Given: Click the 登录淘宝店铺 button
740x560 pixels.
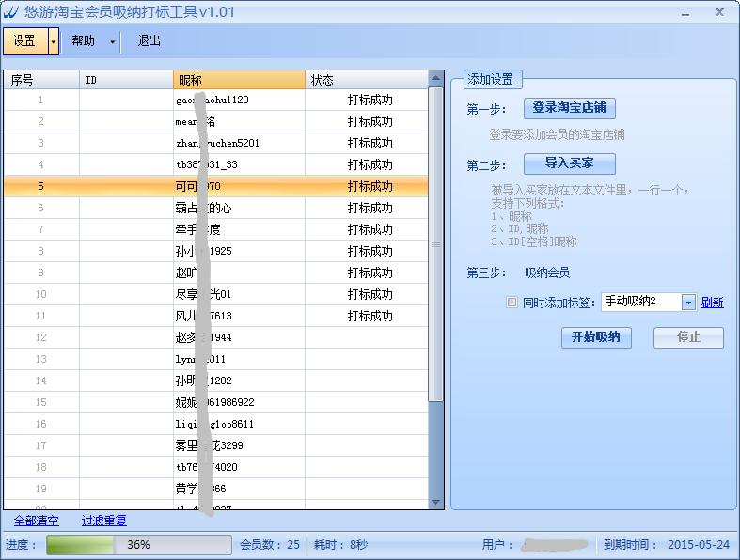Looking at the screenshot, I should [569, 108].
